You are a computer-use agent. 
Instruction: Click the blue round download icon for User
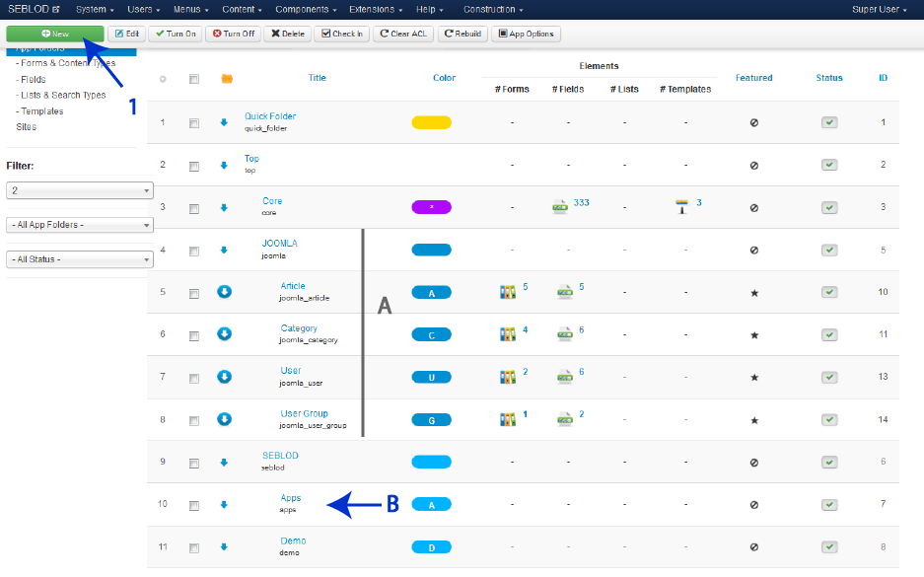pos(224,377)
